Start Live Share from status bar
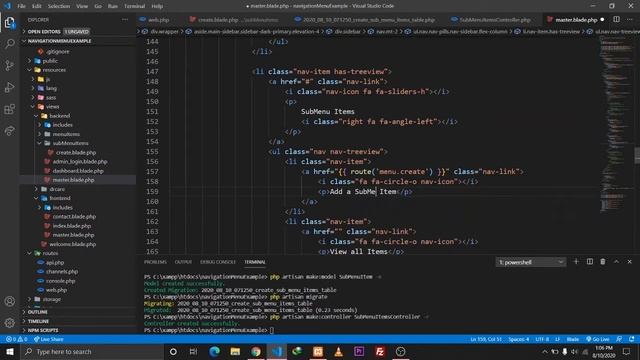This screenshot has height=360, width=640. 49,339
